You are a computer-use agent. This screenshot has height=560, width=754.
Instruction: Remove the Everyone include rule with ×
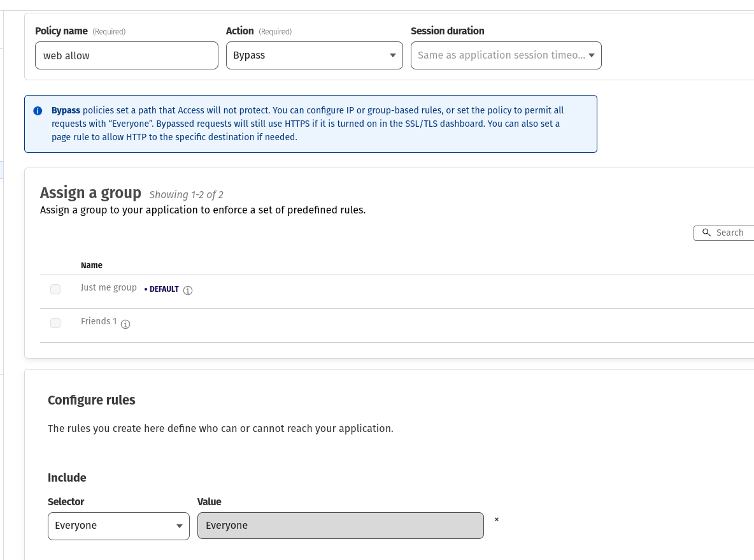pos(497,520)
